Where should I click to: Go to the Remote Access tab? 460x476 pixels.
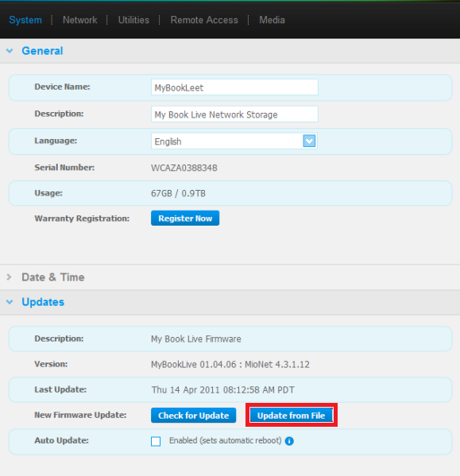204,20
